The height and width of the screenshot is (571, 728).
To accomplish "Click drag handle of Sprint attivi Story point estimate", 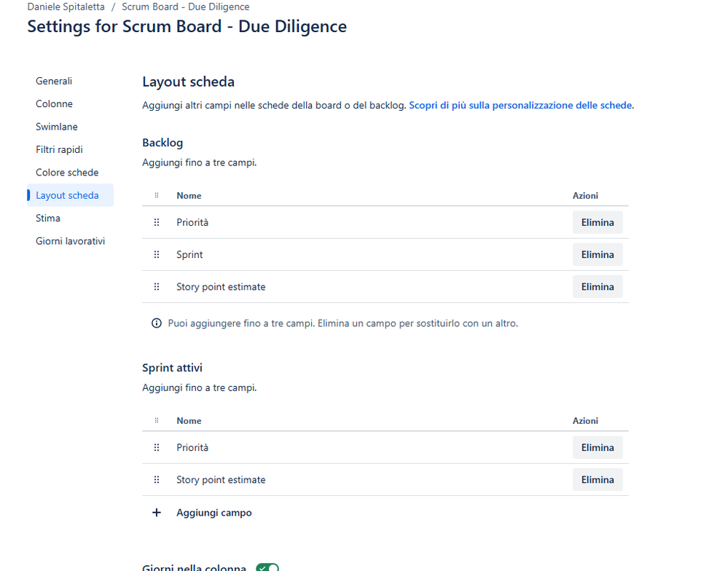I will point(157,480).
